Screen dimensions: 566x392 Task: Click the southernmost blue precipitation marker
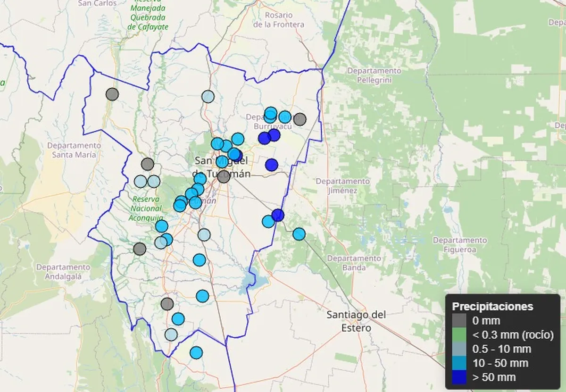pos(196,352)
